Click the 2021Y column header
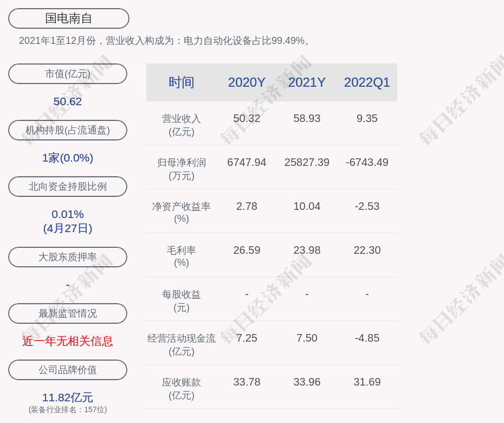Image resolution: width=504 pixels, height=423 pixels. pos(307,82)
